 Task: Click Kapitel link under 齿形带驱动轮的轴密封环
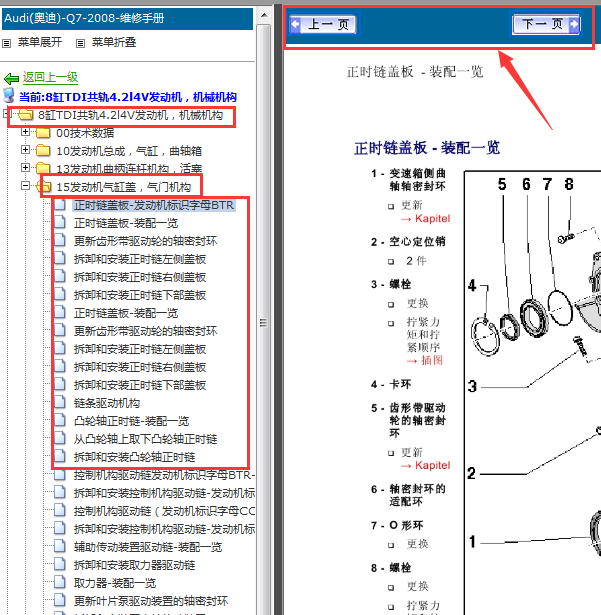pos(433,465)
